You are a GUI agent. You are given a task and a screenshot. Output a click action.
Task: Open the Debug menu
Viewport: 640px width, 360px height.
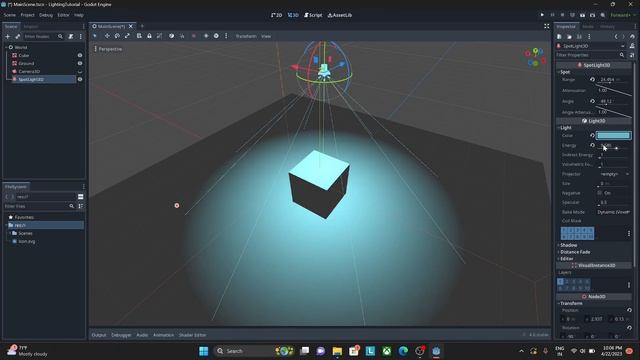point(46,15)
